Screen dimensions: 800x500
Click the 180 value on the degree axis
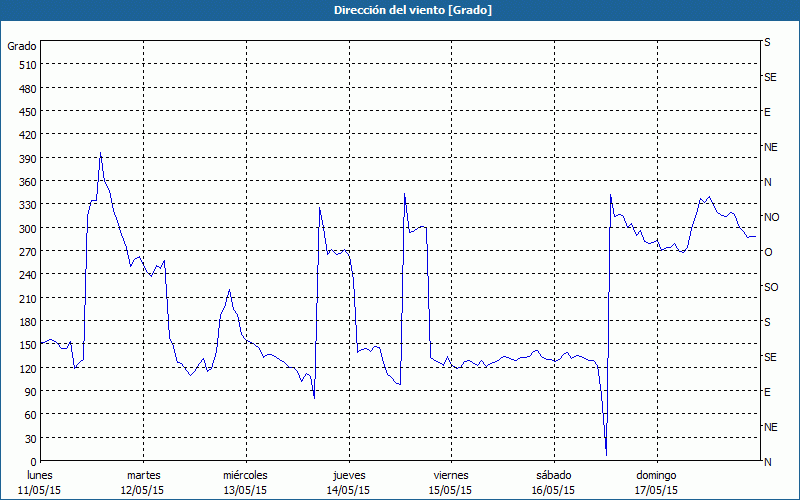(x=27, y=322)
